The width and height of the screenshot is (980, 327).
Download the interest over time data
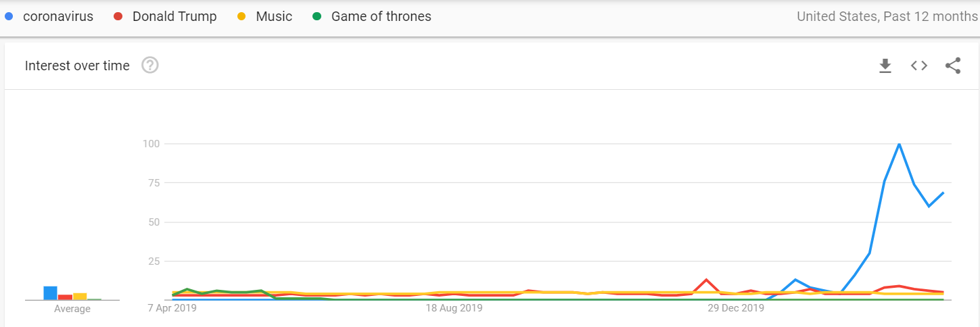885,66
